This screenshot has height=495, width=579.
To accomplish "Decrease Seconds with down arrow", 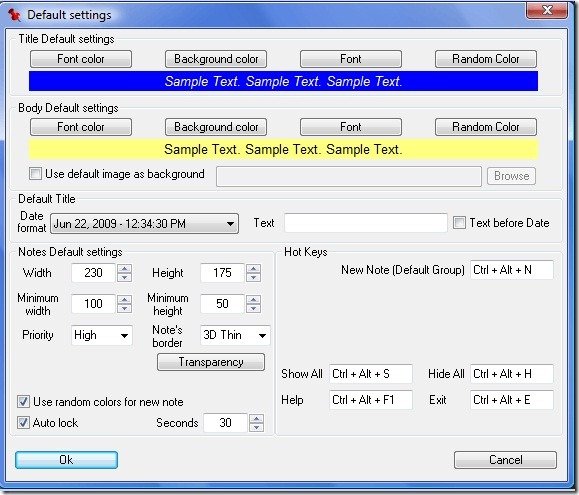I will click(x=256, y=427).
